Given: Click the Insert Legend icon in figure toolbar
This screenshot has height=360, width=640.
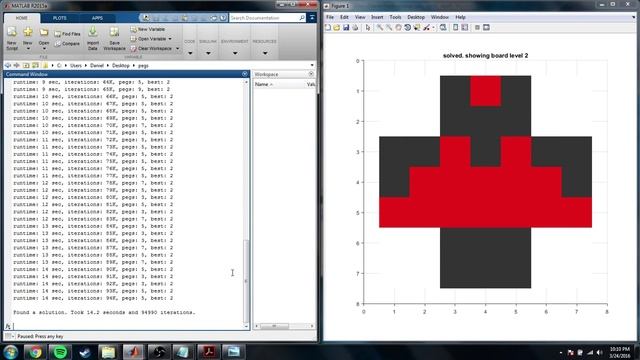Looking at the screenshot, I should coord(465,27).
